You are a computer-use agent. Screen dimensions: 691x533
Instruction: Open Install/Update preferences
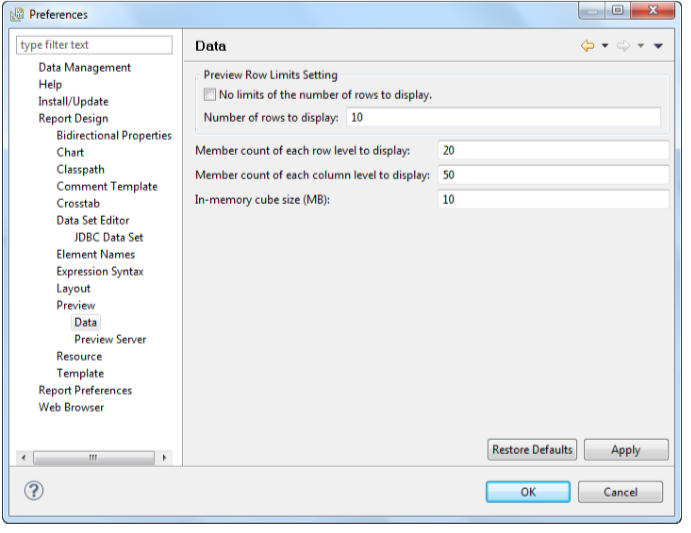(73, 101)
